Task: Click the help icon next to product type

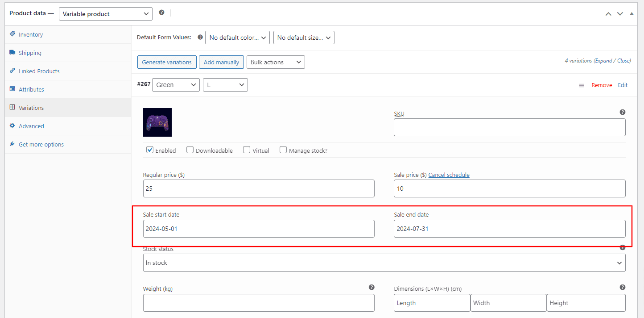Action: pyautogui.click(x=161, y=13)
